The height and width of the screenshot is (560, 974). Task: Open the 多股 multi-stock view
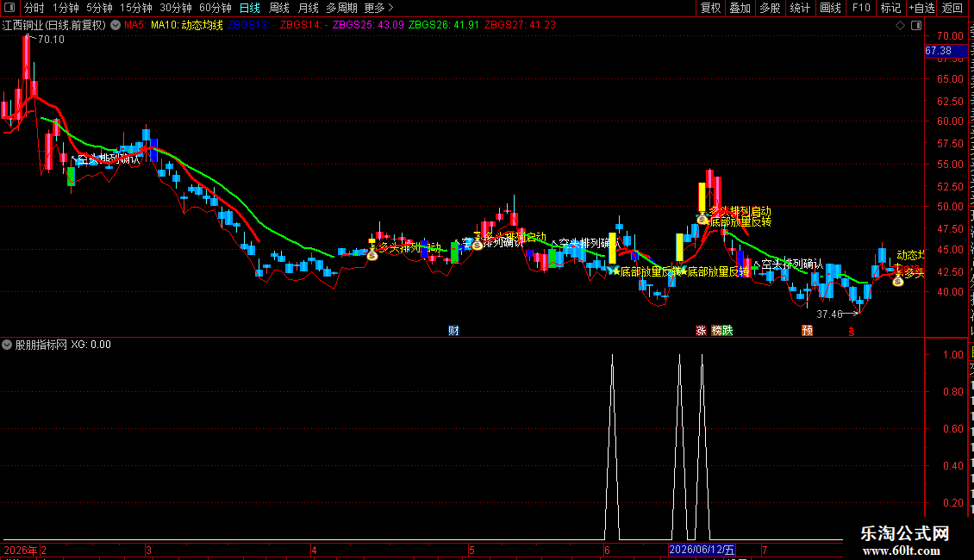(771, 8)
